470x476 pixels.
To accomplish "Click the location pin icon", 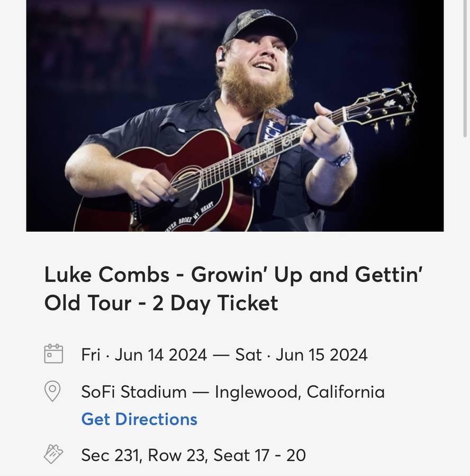I will click(x=52, y=391).
